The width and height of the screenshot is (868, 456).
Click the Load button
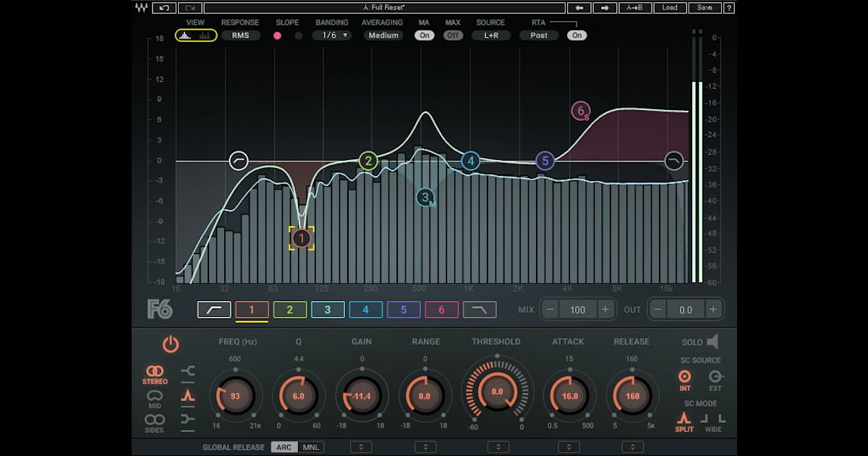(x=670, y=8)
